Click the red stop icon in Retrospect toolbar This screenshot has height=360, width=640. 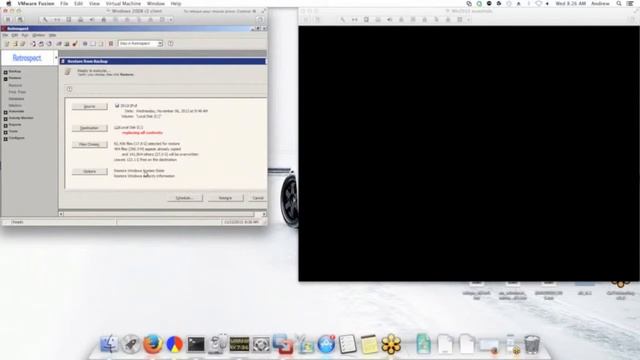tap(111, 43)
